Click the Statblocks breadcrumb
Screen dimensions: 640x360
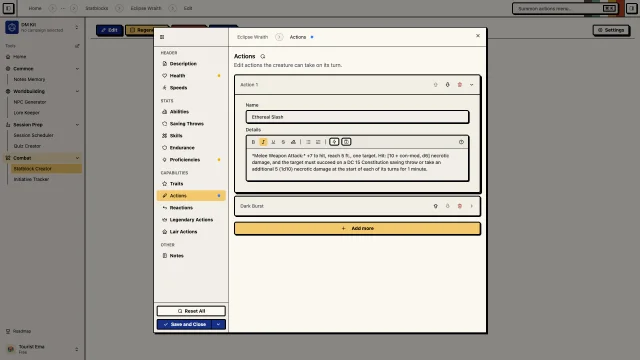coord(97,8)
